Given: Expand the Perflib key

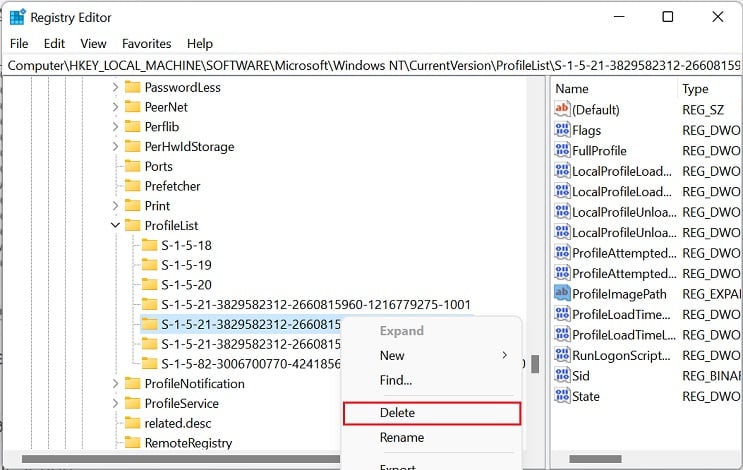Looking at the screenshot, I should click(x=115, y=127).
